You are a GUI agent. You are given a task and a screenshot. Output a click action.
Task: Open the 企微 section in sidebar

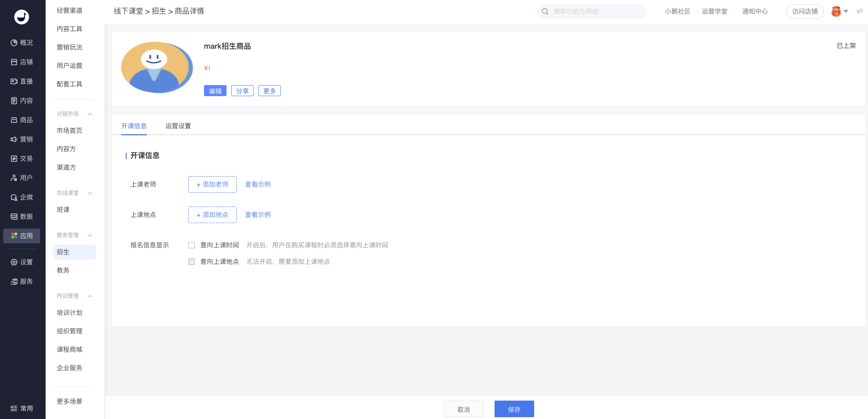tap(22, 197)
